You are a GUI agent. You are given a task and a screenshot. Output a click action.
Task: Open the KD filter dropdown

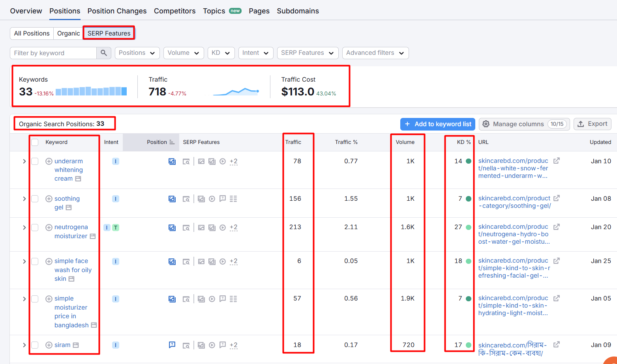click(221, 53)
